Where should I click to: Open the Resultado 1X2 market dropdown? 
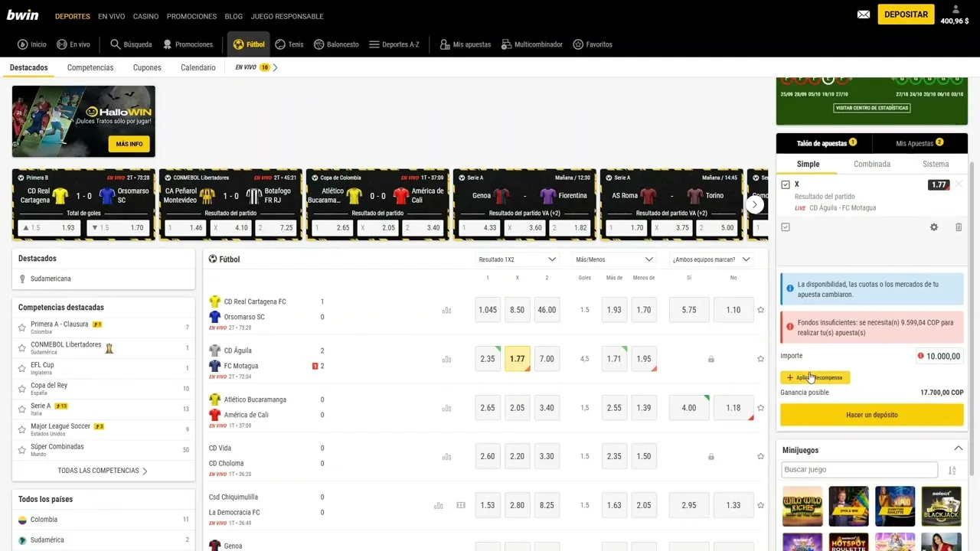point(518,259)
